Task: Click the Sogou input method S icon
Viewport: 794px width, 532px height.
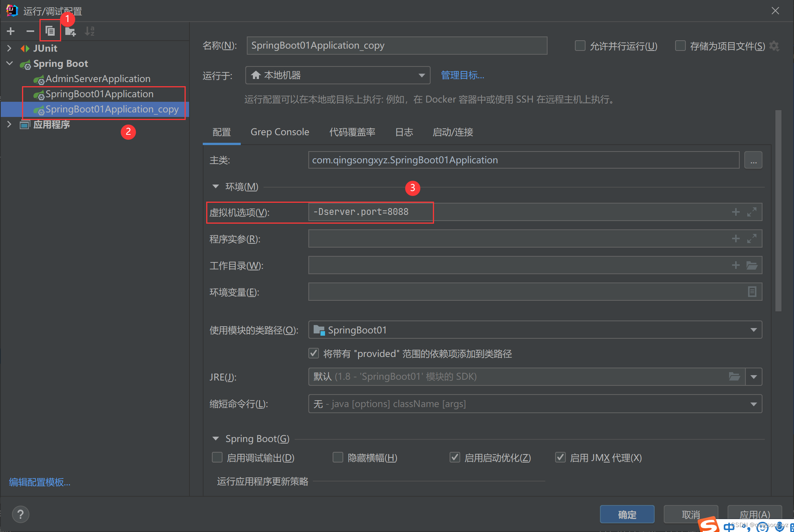Action: click(x=709, y=525)
